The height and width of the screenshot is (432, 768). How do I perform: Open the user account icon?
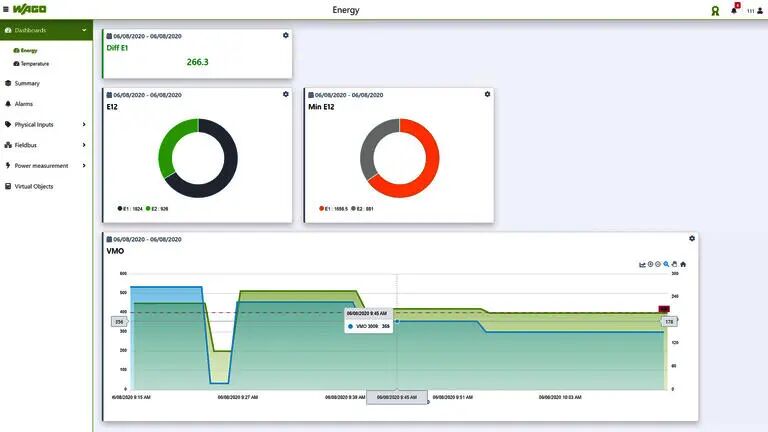(x=760, y=10)
